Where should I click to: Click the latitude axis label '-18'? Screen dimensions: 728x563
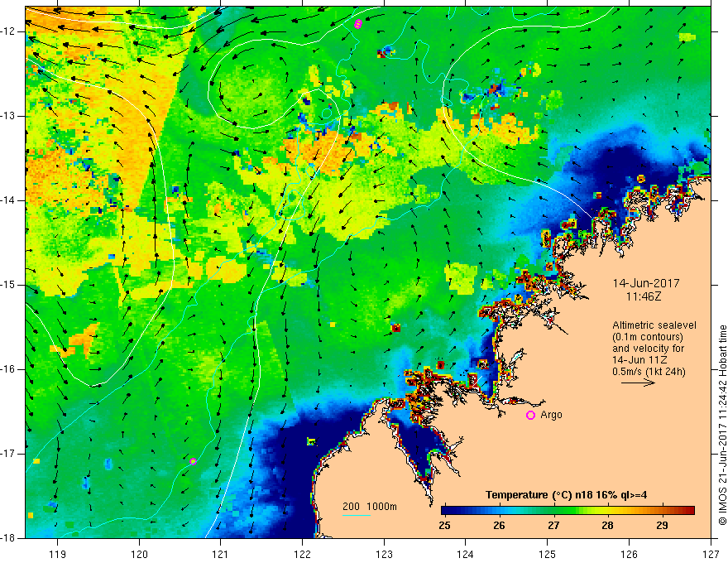[x=9, y=538]
